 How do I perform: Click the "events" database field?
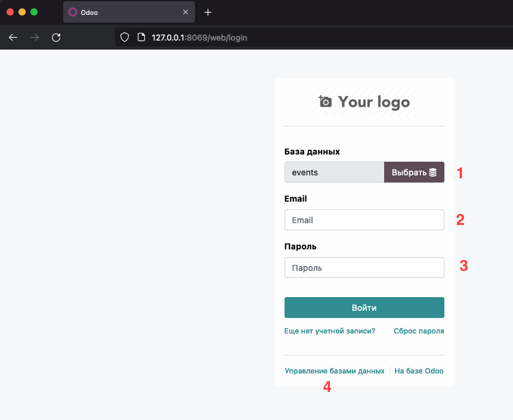click(334, 172)
